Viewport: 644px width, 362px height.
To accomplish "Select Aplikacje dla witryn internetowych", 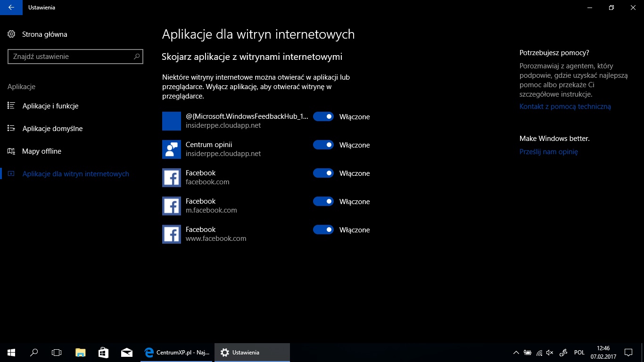I will pyautogui.click(x=75, y=174).
